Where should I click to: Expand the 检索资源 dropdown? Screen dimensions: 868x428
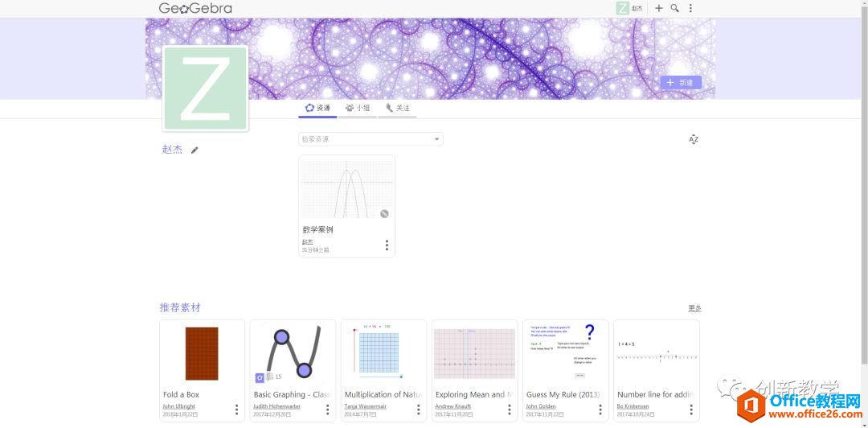[x=437, y=139]
